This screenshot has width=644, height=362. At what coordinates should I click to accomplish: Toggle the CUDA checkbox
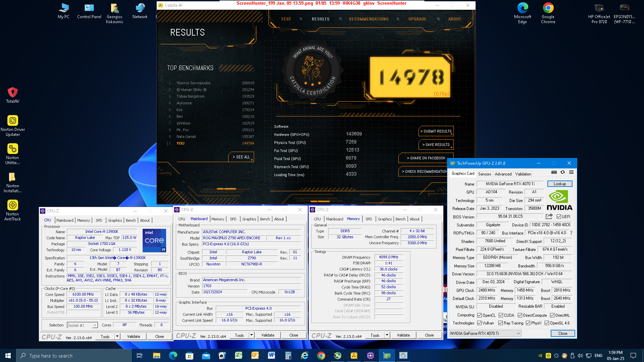501,315
